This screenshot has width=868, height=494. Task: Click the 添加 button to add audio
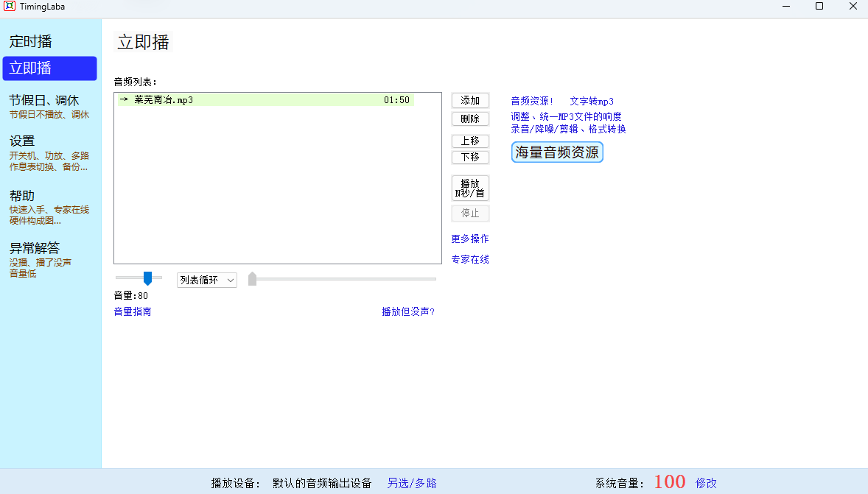470,101
